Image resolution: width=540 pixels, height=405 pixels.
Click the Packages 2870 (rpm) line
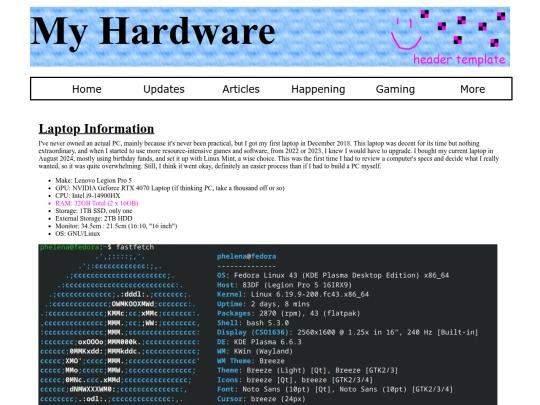(288, 313)
